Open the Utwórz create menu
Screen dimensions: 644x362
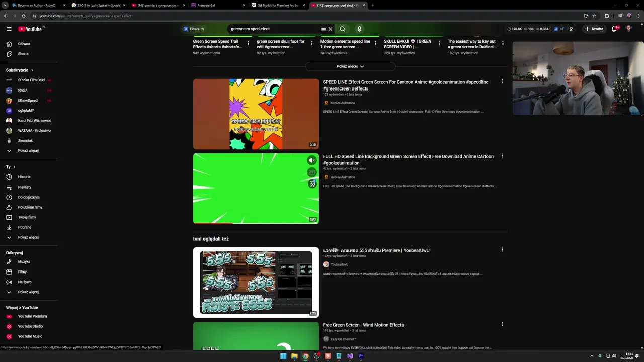tap(594, 29)
